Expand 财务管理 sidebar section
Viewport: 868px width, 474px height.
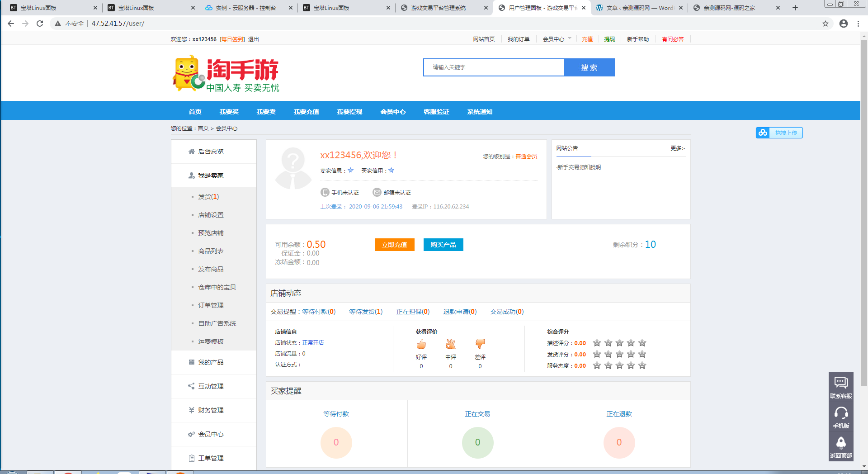[214, 410]
